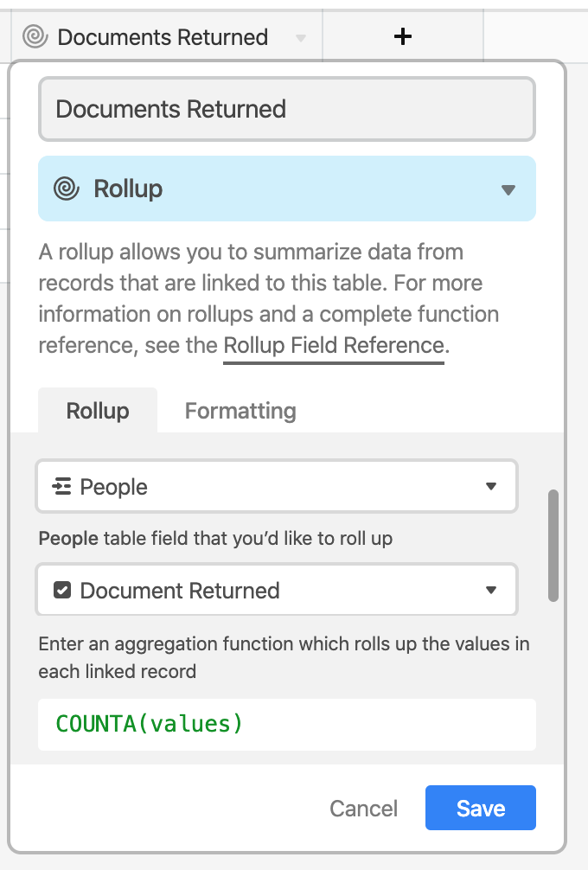Image resolution: width=588 pixels, height=870 pixels.
Task: Click the Documents Returned field name input
Action: (x=287, y=109)
